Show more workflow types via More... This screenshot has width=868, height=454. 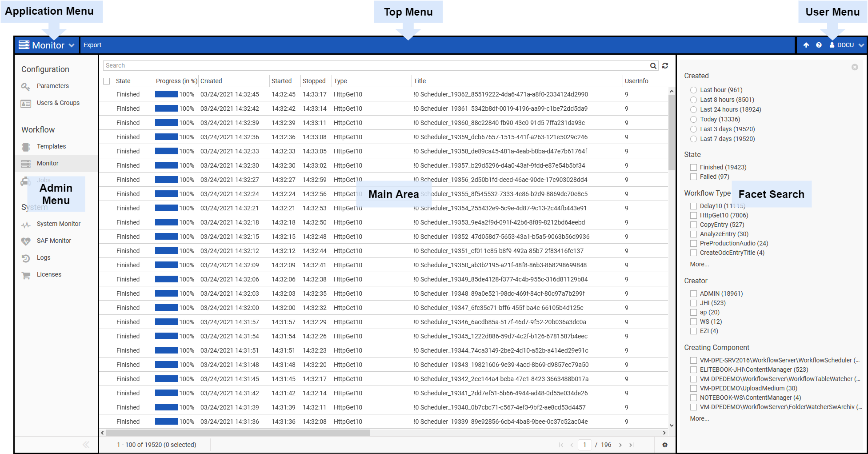(x=699, y=265)
